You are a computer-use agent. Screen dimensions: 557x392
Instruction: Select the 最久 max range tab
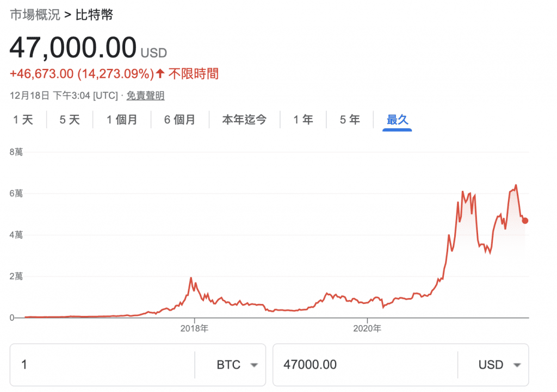coord(397,120)
